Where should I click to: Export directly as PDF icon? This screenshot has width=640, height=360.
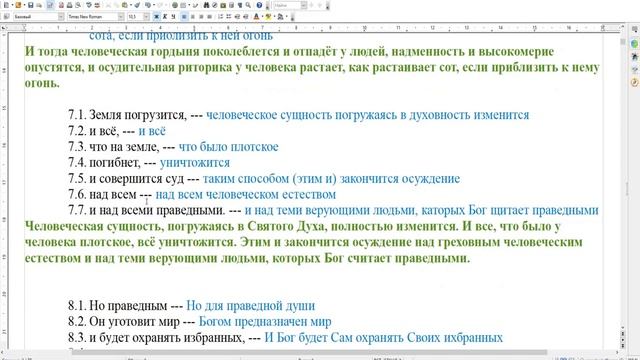click(x=61, y=5)
